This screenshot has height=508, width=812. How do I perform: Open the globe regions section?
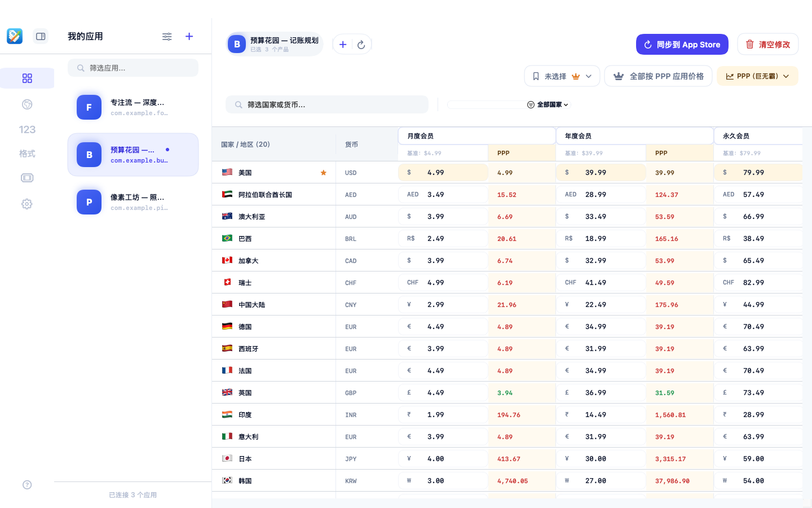(27, 104)
